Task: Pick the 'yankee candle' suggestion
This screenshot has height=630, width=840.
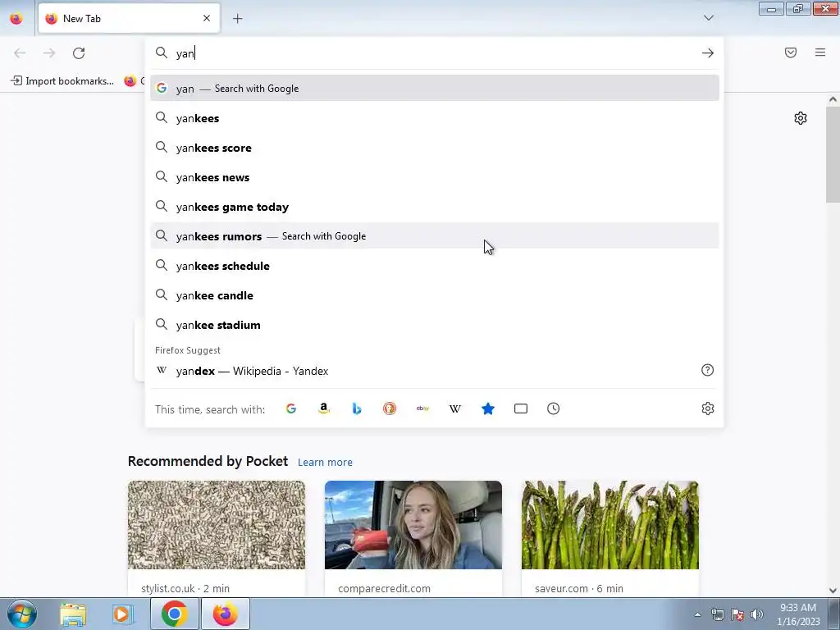Action: [435, 295]
